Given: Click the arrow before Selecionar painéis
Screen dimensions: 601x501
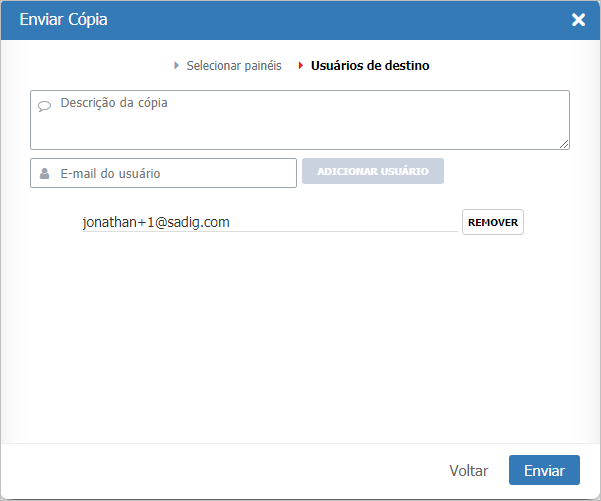Looking at the screenshot, I should (176, 66).
